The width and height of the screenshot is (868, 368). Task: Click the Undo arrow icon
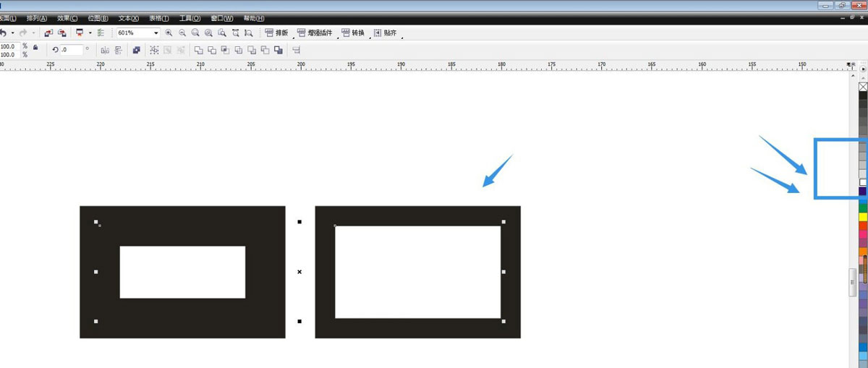(x=4, y=33)
